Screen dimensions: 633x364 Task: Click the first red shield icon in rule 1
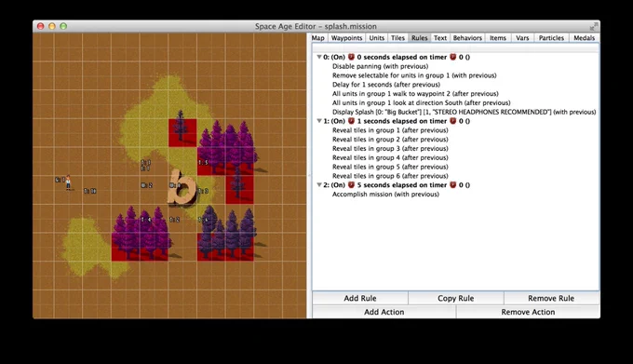(351, 121)
